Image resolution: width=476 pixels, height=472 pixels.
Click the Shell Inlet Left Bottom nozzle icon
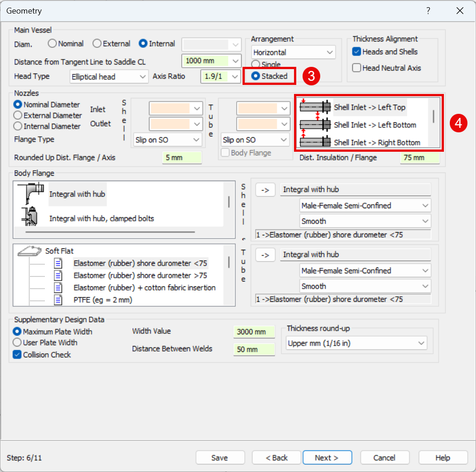[x=315, y=125]
